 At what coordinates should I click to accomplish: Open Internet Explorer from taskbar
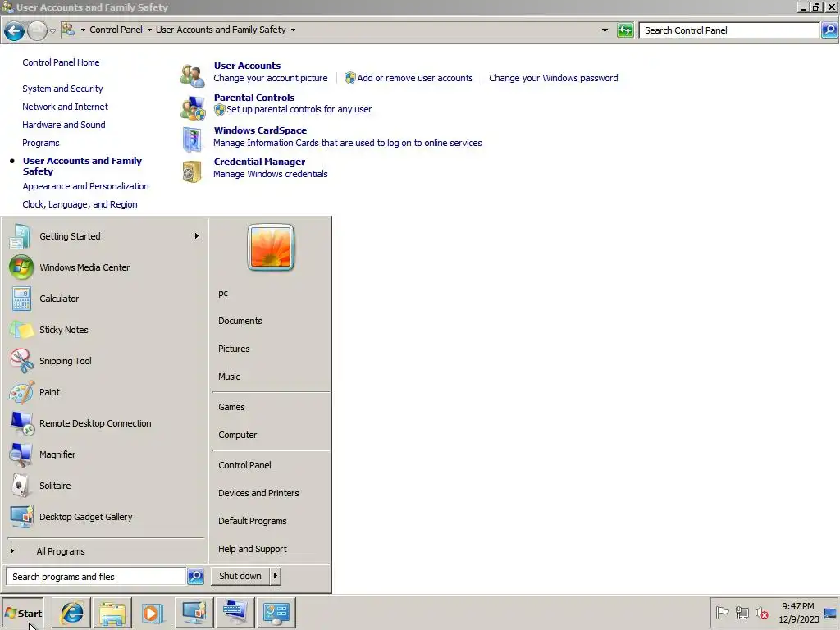point(72,613)
